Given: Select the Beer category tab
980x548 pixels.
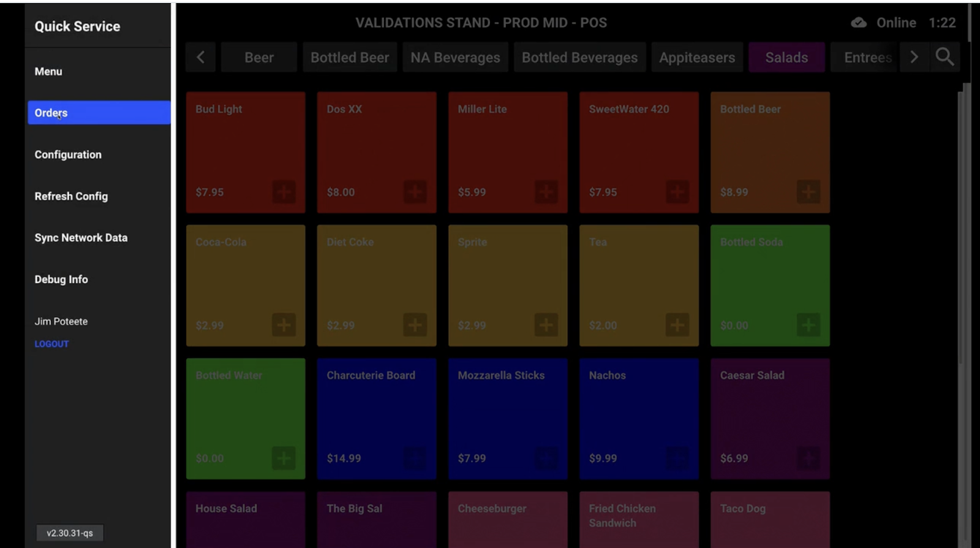Looking at the screenshot, I should [259, 57].
